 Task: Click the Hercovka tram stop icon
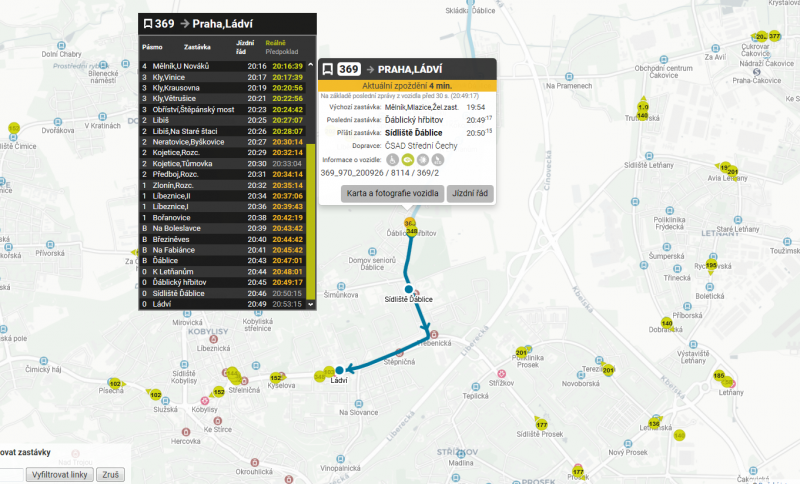[186, 432]
